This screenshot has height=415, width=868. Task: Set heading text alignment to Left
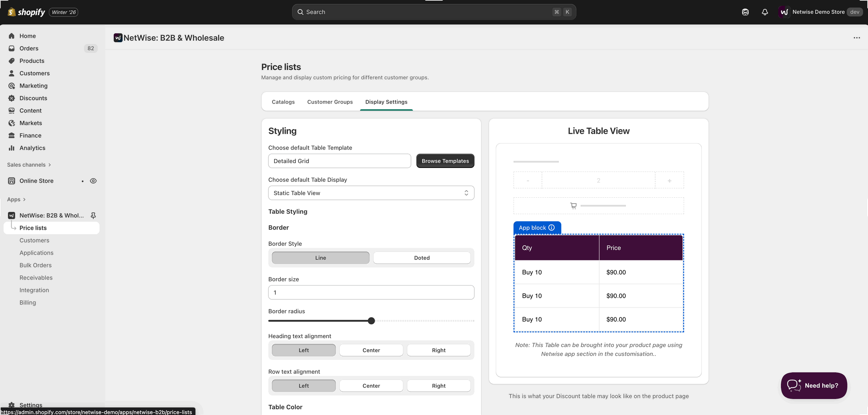304,350
